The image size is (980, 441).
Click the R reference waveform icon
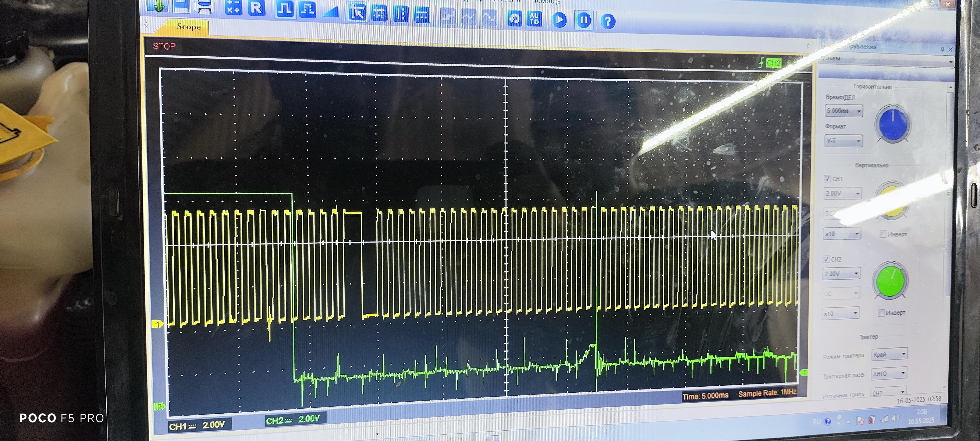[x=256, y=8]
